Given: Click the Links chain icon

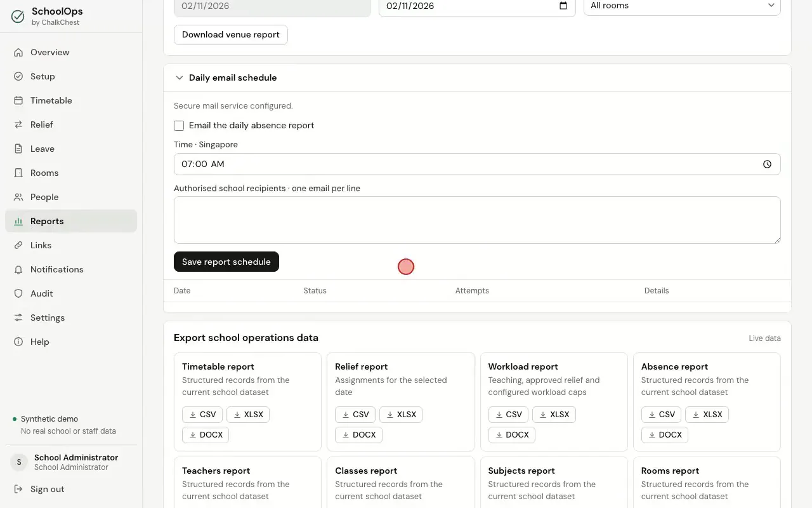Looking at the screenshot, I should coord(18,245).
